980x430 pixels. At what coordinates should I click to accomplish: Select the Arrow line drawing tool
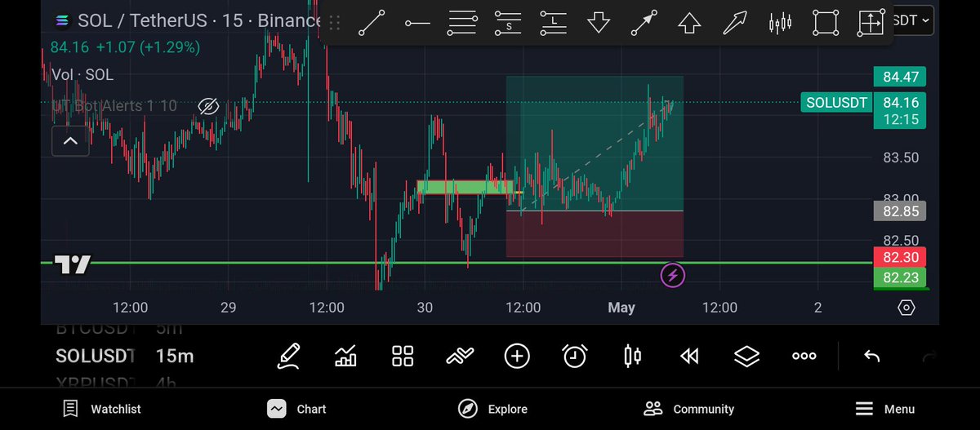pos(644,23)
